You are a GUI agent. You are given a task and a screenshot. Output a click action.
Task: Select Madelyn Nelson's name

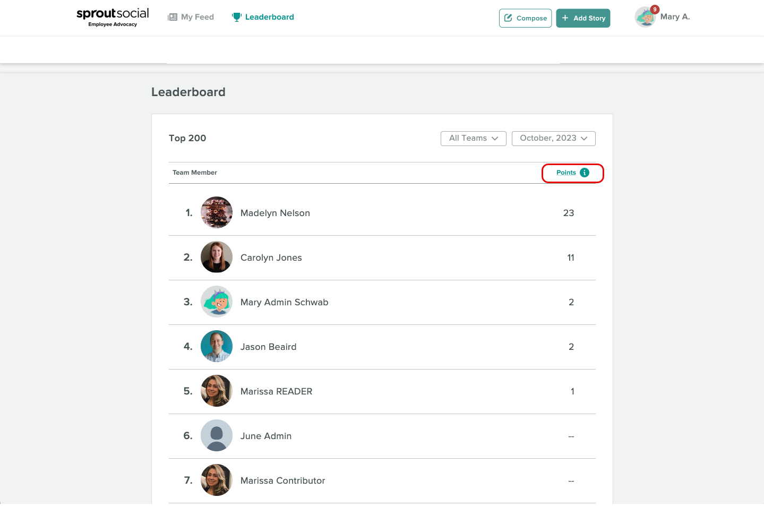tap(275, 213)
